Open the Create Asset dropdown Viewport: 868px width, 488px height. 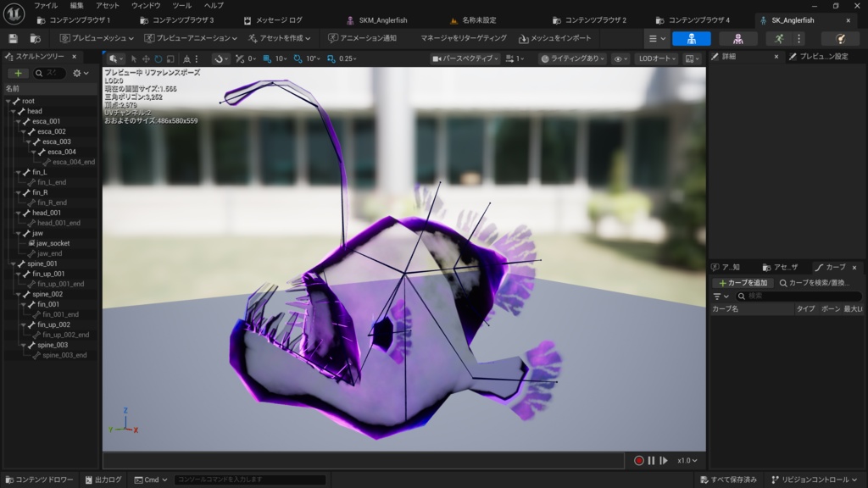pyautogui.click(x=280, y=38)
